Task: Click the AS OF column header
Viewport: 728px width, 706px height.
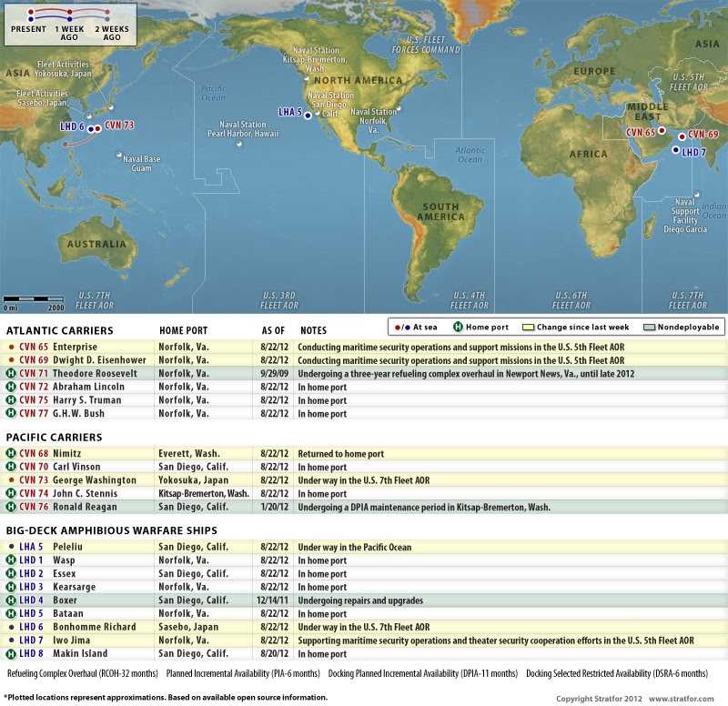Action: click(x=273, y=330)
